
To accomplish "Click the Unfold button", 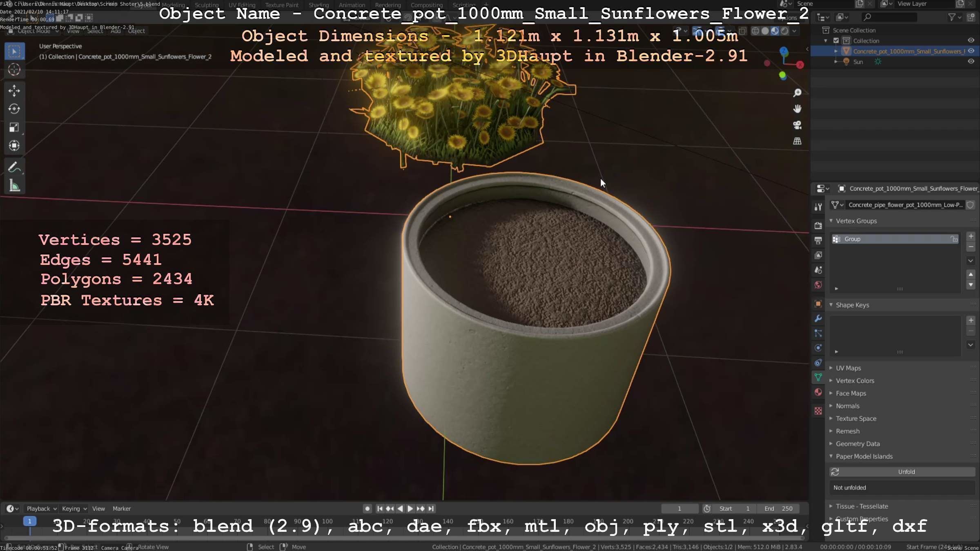I will click(x=902, y=472).
